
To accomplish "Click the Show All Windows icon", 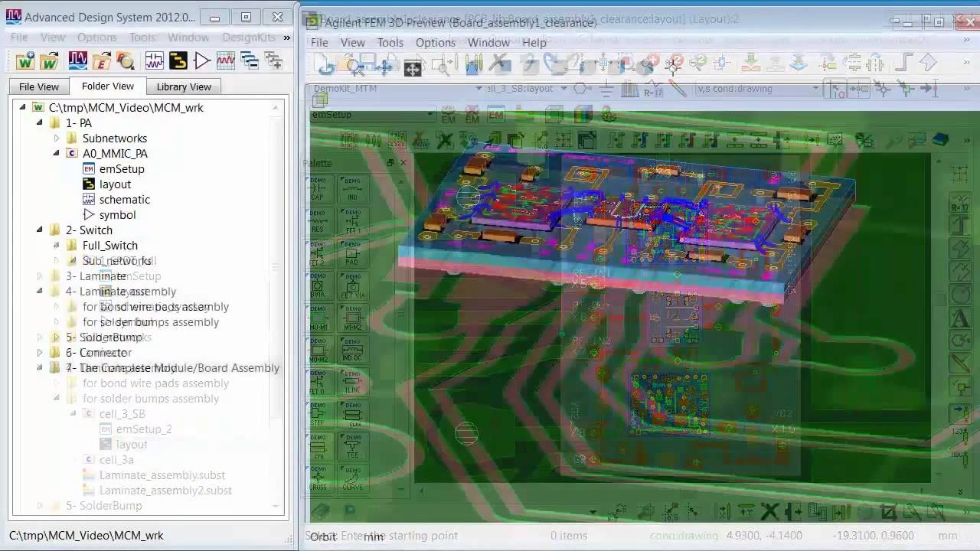I will pyautogui.click(x=273, y=60).
